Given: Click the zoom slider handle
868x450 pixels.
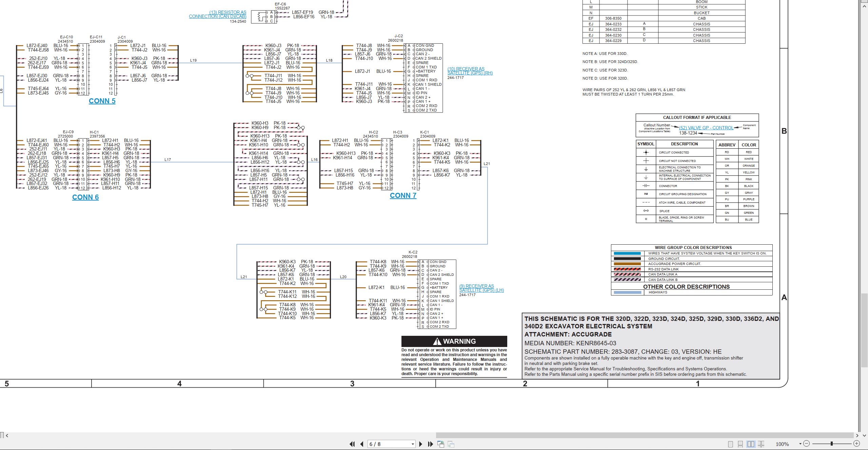Looking at the screenshot, I should [831, 444].
